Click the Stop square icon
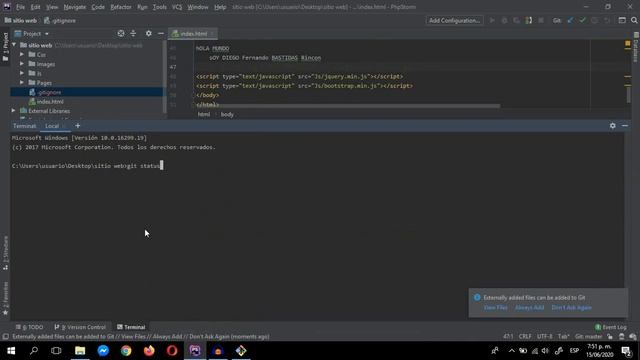This screenshot has height=360, width=640. pos(541,20)
